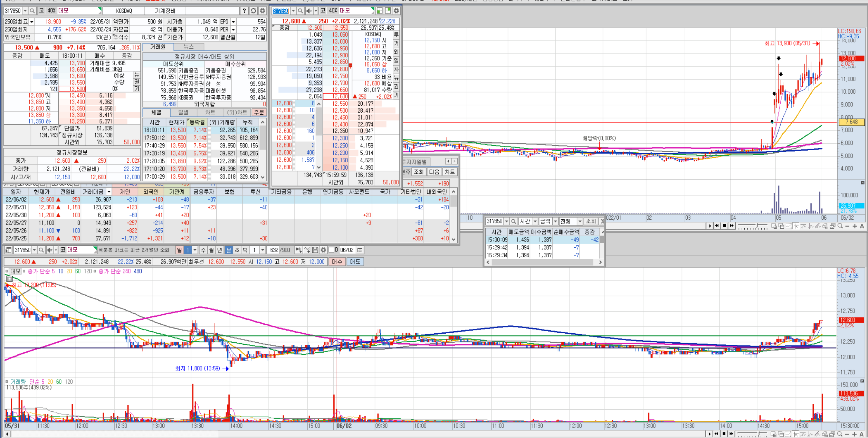This screenshot has height=438, width=868.
Task: Click chart-grid layout icon under daily chart
Action: pos(774,226)
